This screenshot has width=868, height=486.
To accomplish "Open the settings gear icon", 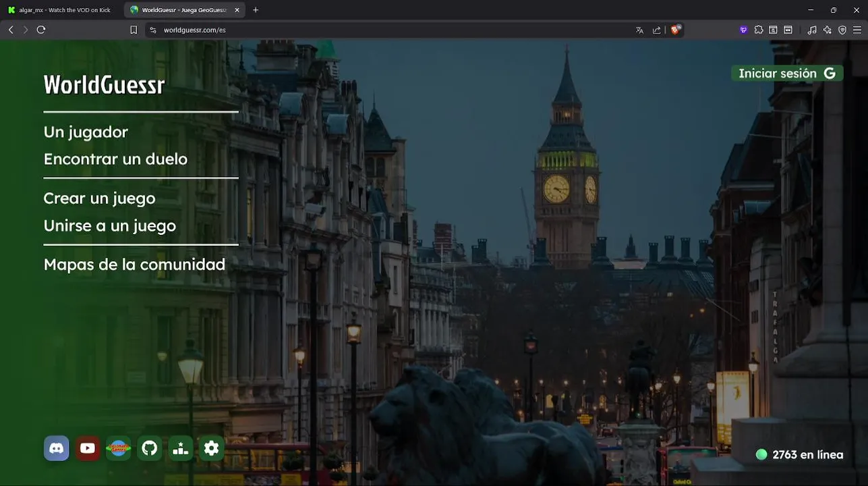I will (212, 448).
